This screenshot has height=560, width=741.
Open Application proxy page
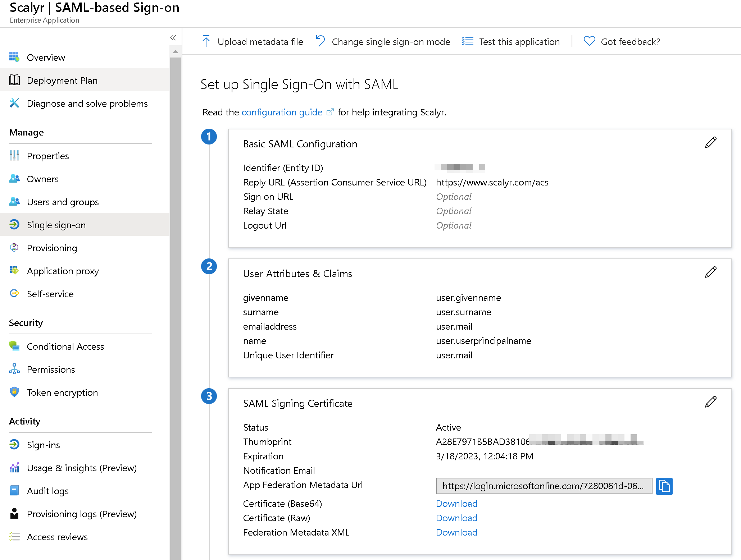coord(85,271)
